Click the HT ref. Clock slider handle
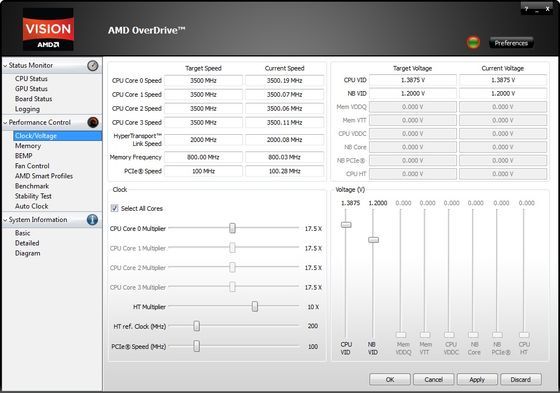Image resolution: width=560 pixels, height=393 pixels. coord(196,326)
